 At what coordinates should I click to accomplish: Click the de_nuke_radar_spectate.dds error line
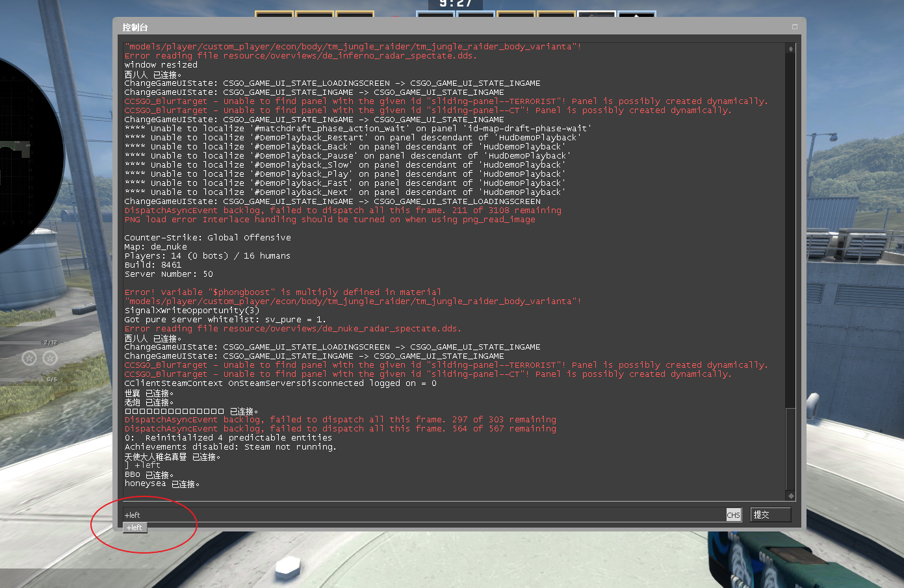click(293, 329)
